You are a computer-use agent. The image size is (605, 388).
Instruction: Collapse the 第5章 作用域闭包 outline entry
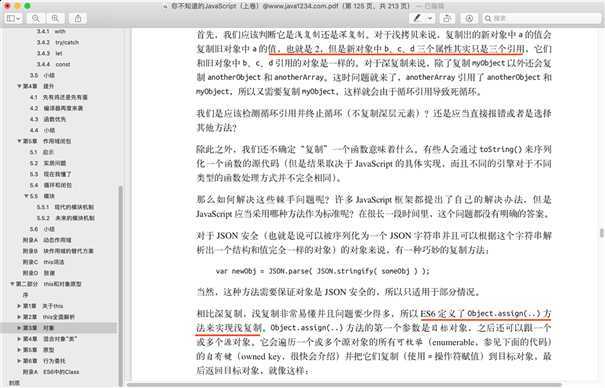[x=19, y=141]
